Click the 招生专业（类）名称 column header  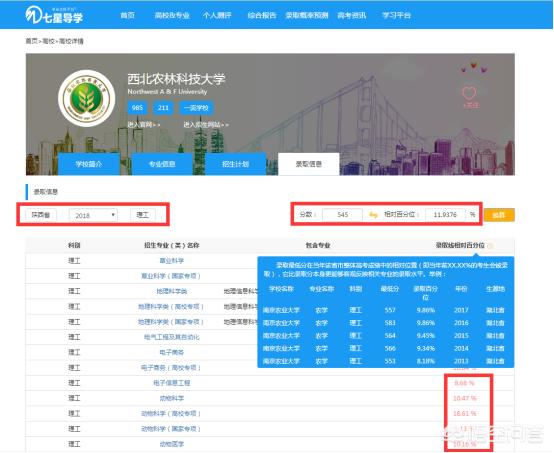pos(172,245)
